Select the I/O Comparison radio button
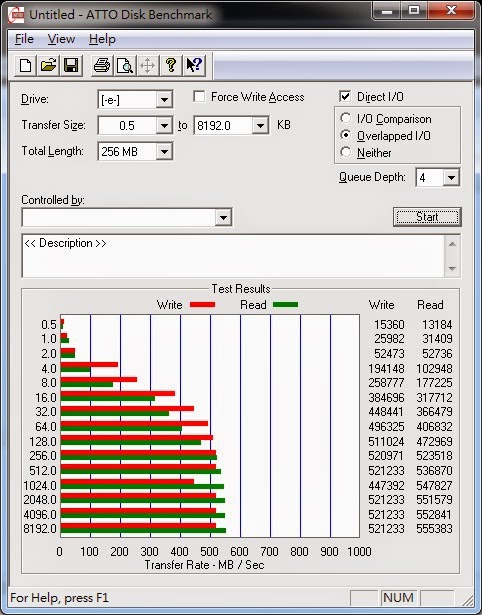The width and height of the screenshot is (482, 615). click(x=346, y=118)
